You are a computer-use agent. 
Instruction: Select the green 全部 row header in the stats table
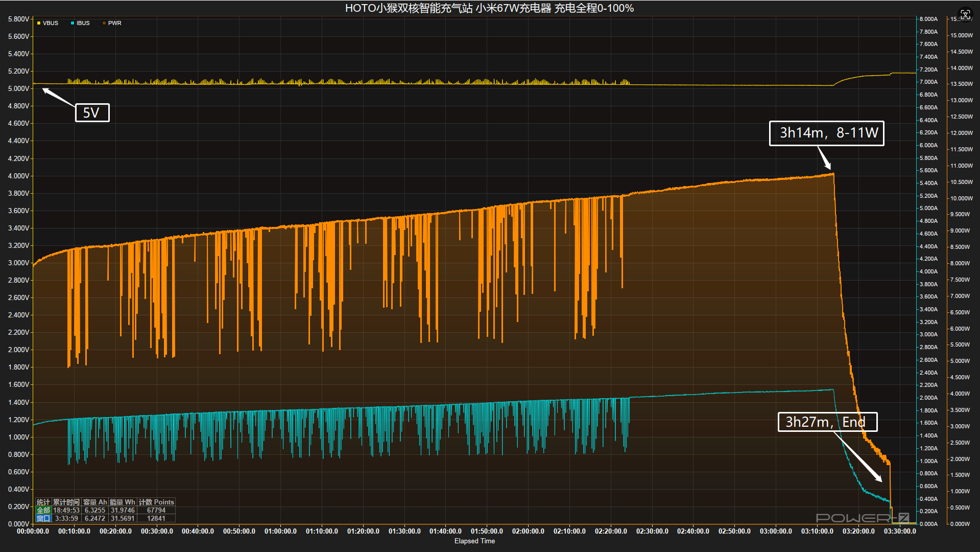click(x=43, y=510)
